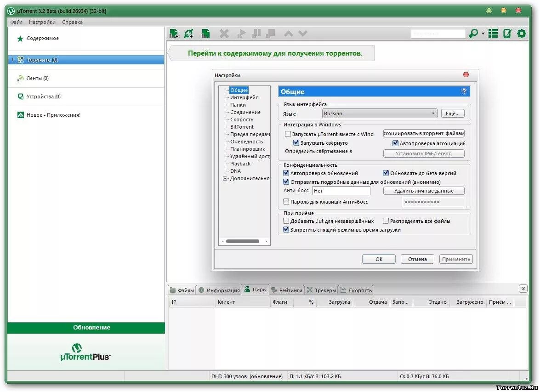Viewport: 540px width, 392px height.
Task: Click the Move down queue arrow
Action: coord(303,34)
